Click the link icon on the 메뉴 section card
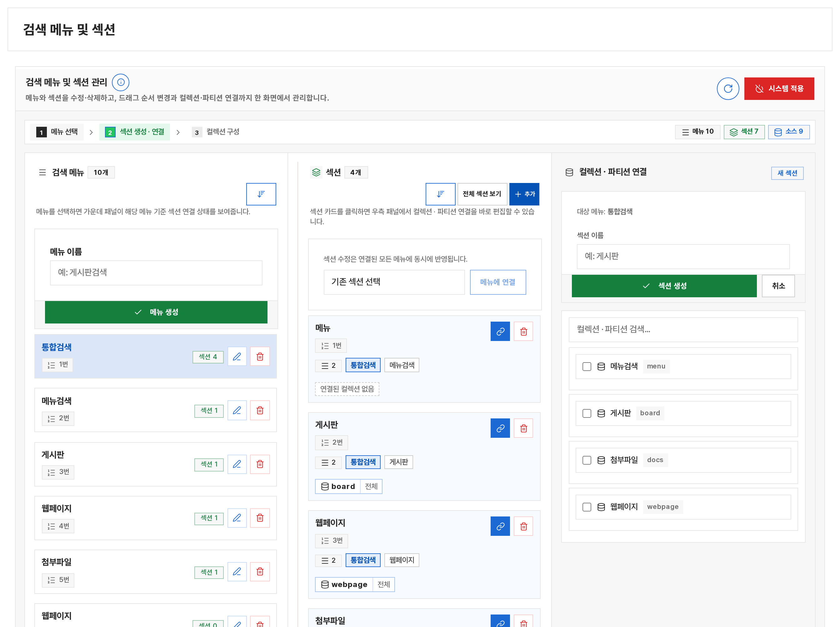 click(x=500, y=331)
